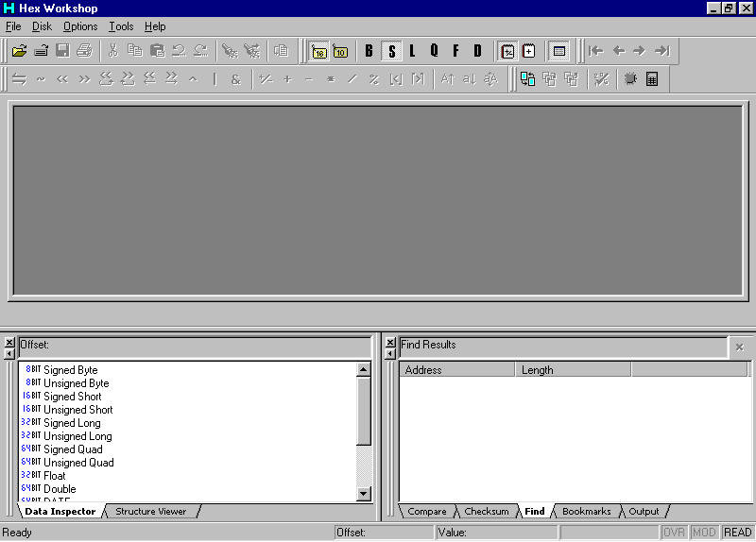
Task: Open the File menu
Action: point(13,26)
